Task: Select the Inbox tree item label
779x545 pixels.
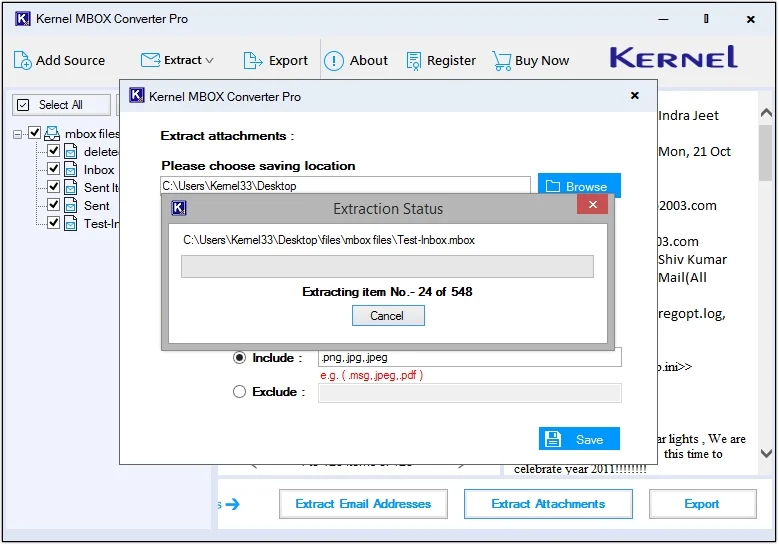Action: pyautogui.click(x=99, y=170)
